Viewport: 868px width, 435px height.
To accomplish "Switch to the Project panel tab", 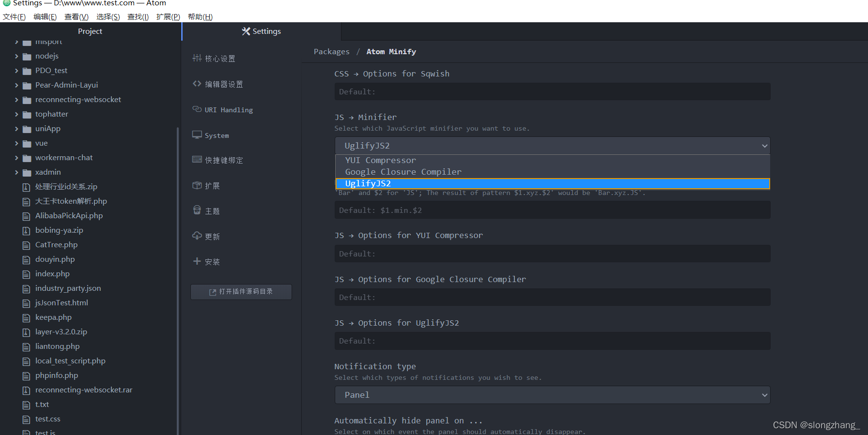I will [90, 31].
